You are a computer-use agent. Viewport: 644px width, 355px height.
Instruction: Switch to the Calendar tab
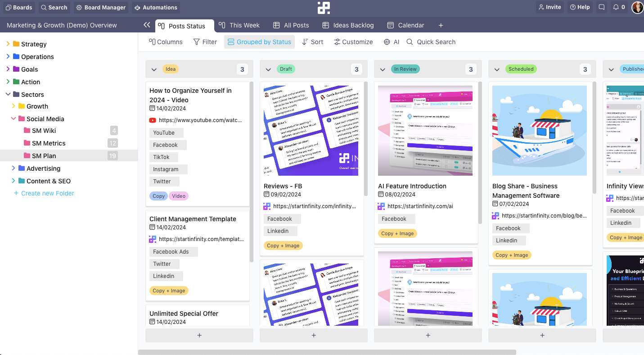(x=405, y=25)
